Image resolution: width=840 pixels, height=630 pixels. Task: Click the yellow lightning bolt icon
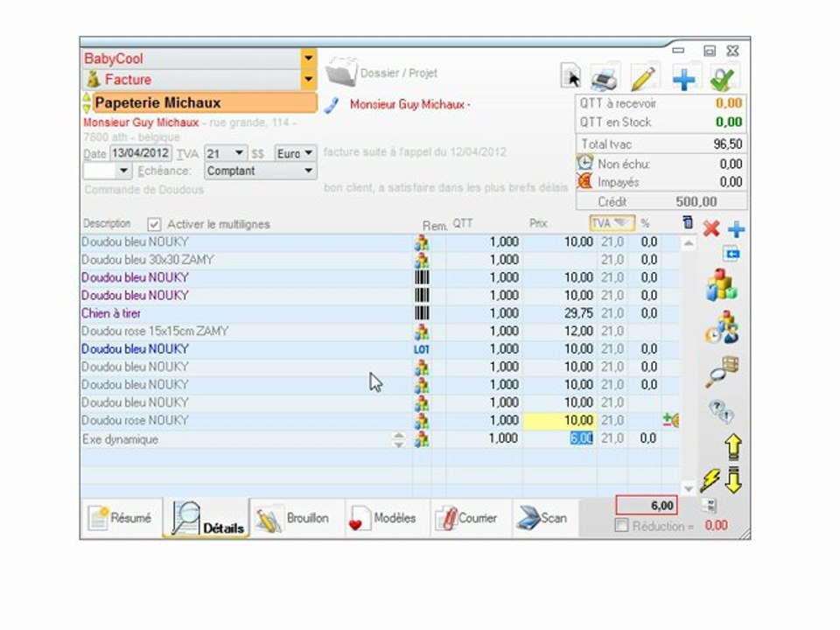pyautogui.click(x=710, y=480)
